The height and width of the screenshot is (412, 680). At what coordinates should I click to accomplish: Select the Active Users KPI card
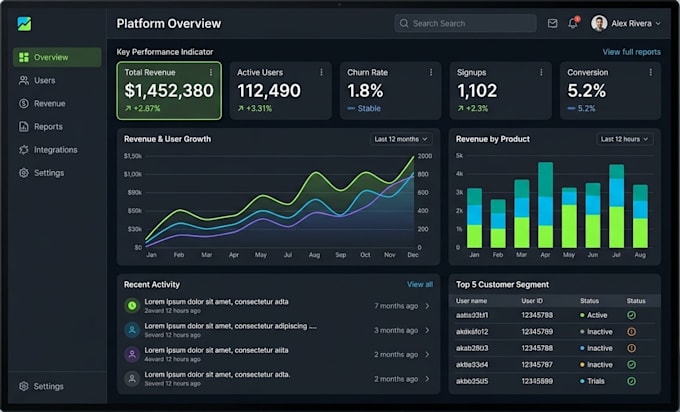pyautogui.click(x=281, y=91)
